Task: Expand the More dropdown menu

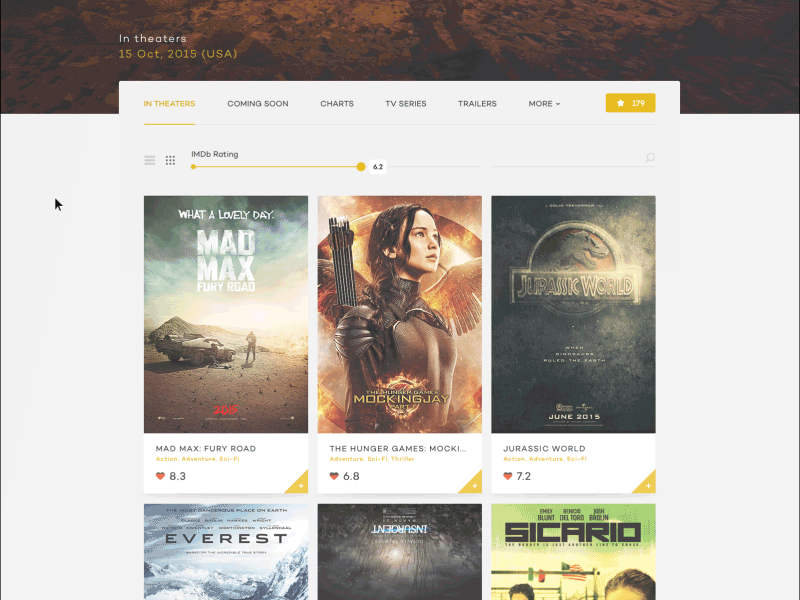Action: tap(544, 104)
